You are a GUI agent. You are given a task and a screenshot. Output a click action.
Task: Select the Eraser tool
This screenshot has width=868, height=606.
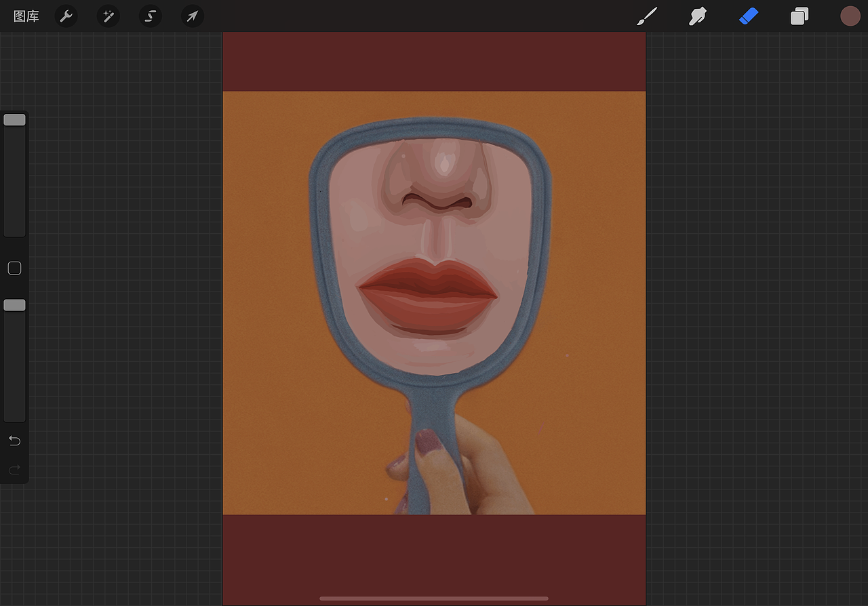point(748,16)
